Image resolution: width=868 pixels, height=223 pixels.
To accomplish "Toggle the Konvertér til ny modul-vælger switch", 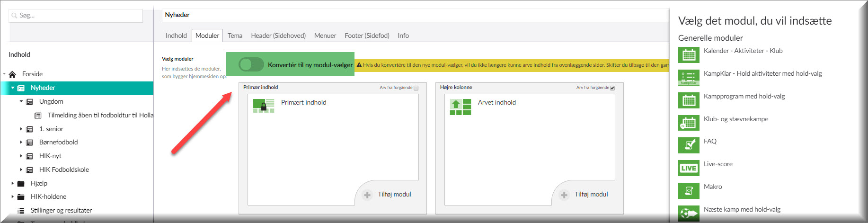I will coord(251,64).
